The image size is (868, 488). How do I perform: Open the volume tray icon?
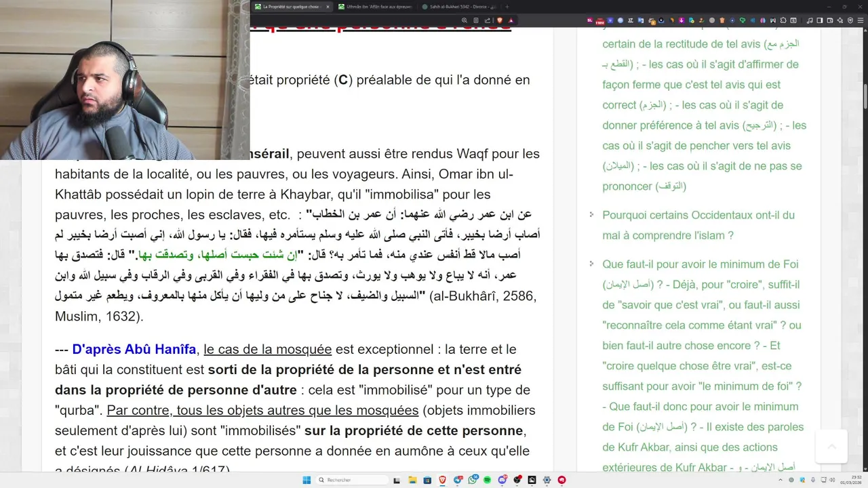coord(832,480)
